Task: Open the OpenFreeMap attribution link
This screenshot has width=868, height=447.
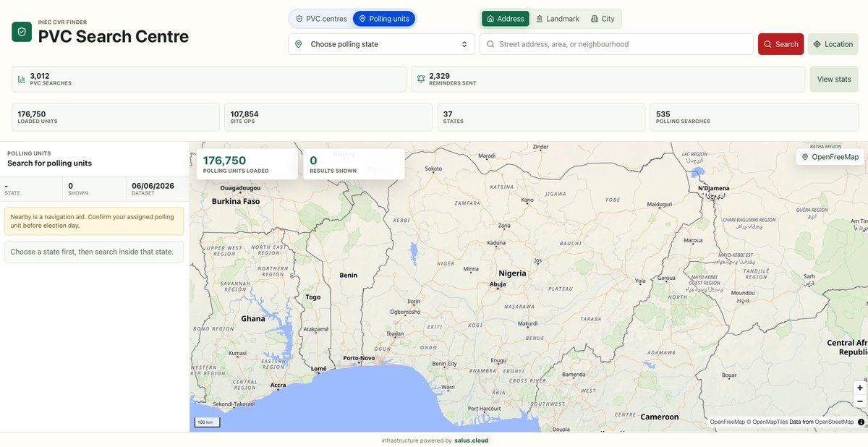Action: coord(728,422)
